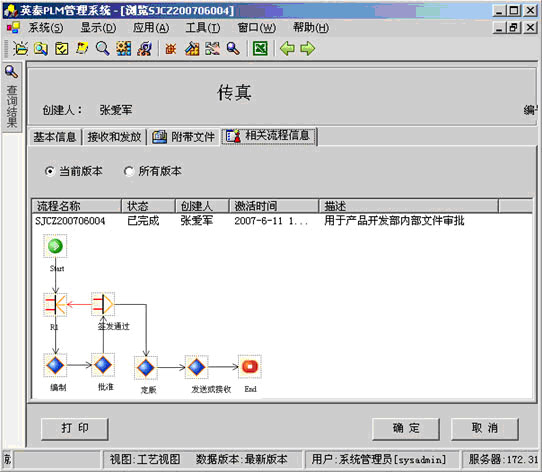Click the green Excel export toolbar icon
This screenshot has height=472, width=542.
260,49
